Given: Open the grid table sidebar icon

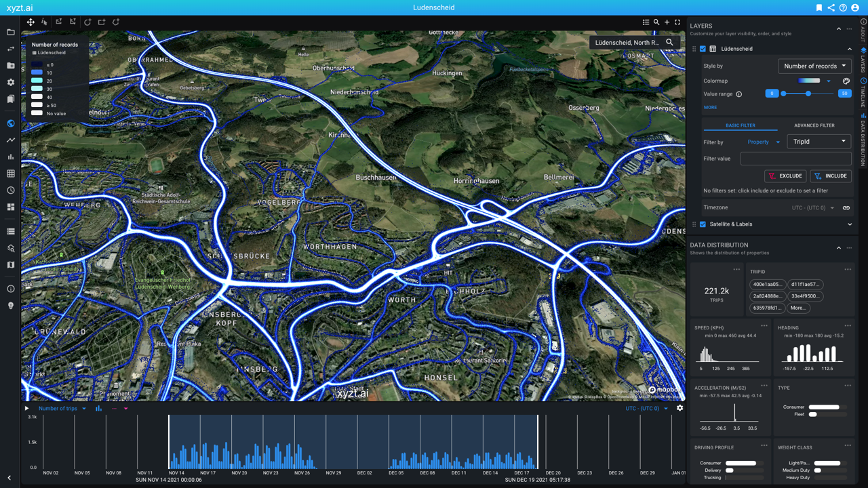Looking at the screenshot, I should pyautogui.click(x=10, y=174).
